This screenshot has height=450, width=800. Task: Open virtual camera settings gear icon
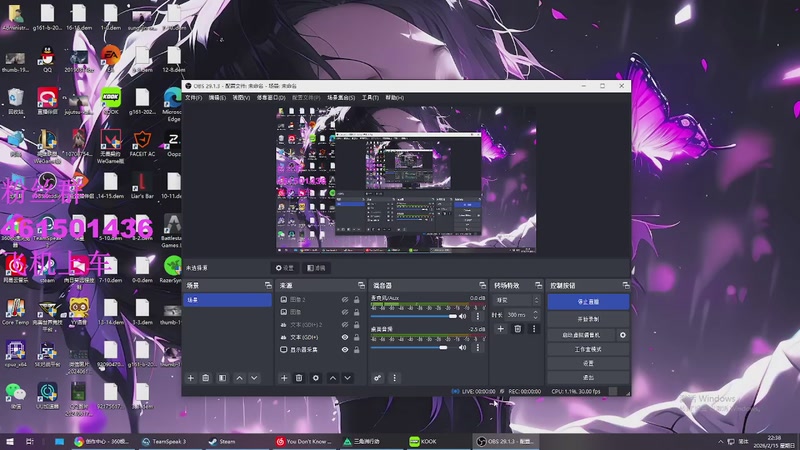click(622, 335)
